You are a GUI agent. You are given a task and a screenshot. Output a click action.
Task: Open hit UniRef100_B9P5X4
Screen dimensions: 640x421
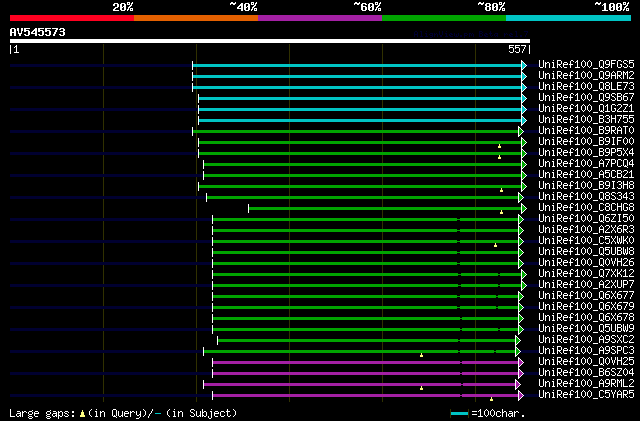[x=586, y=153]
